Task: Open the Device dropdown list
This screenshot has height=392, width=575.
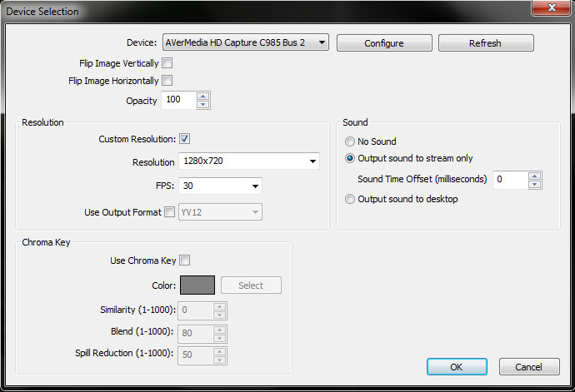Action: pyautogui.click(x=246, y=42)
